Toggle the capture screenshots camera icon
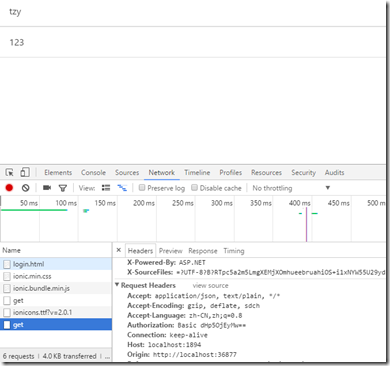390x366 pixels. pyautogui.click(x=47, y=188)
